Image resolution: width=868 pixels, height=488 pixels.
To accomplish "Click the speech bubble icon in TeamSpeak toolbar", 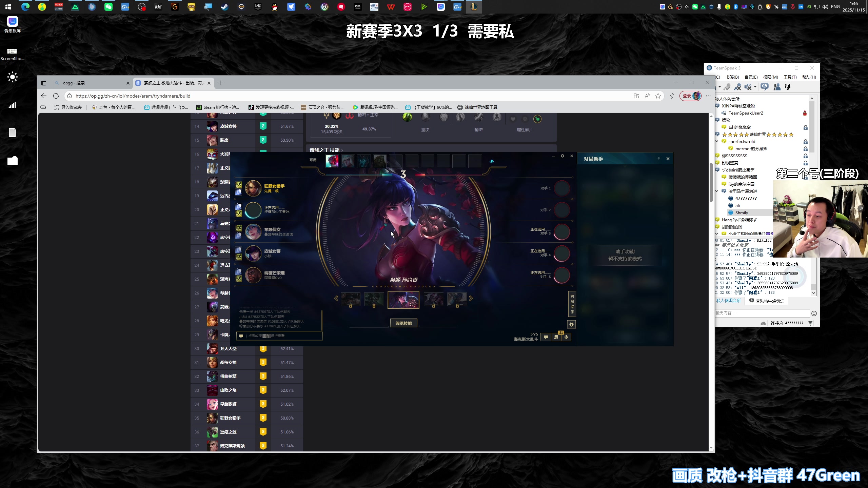I will 765,87.
